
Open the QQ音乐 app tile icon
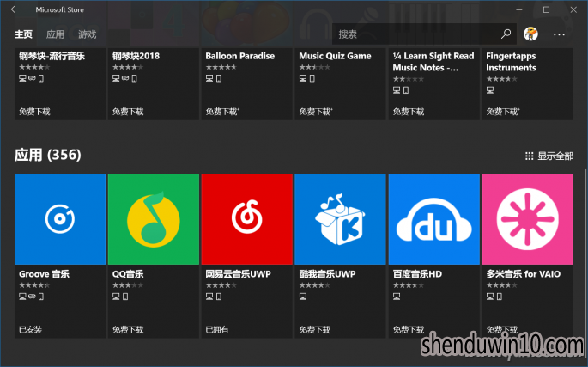(154, 219)
